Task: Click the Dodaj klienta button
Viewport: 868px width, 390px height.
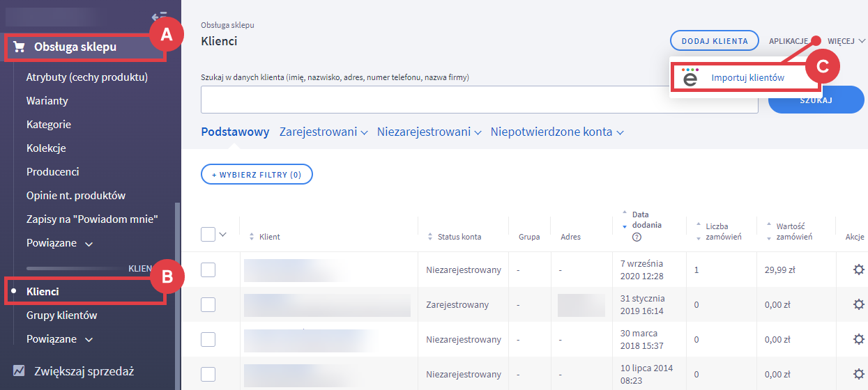Action: [x=714, y=41]
